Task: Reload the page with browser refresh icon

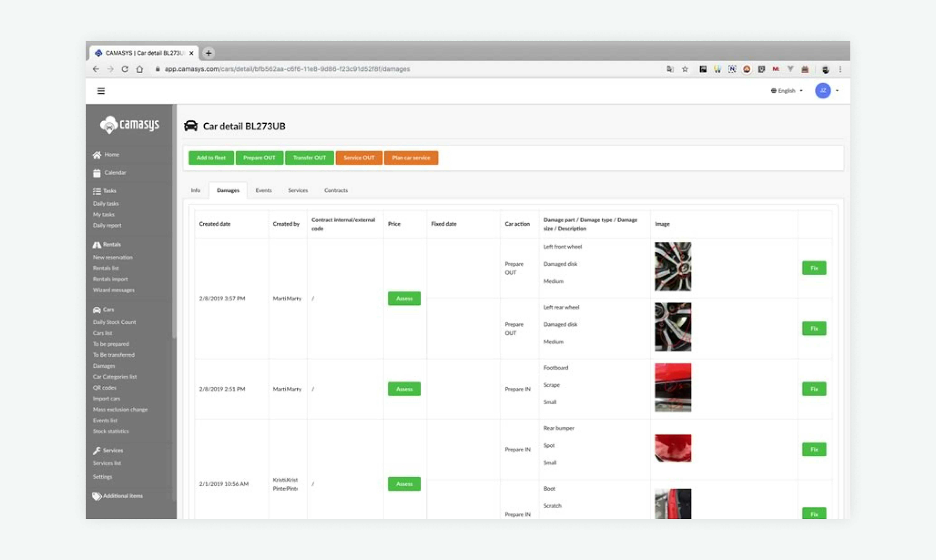Action: (x=125, y=69)
